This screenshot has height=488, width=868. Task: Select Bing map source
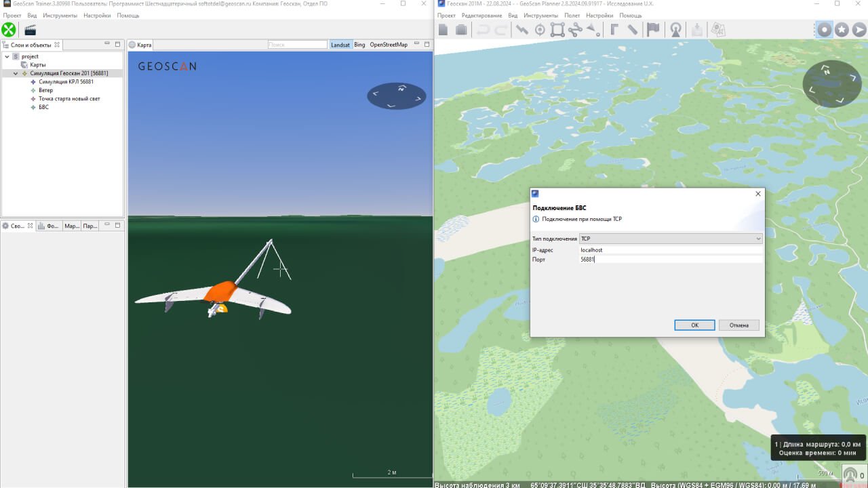click(359, 45)
